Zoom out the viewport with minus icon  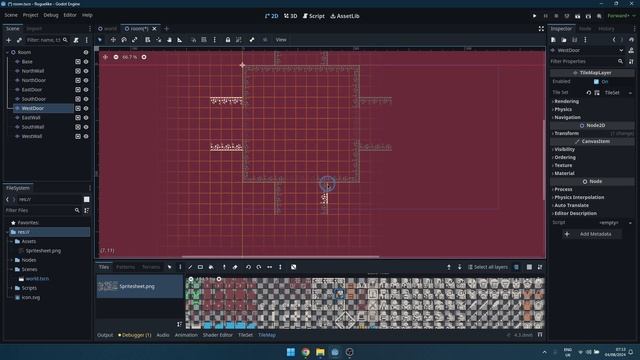pyautogui.click(x=116, y=57)
